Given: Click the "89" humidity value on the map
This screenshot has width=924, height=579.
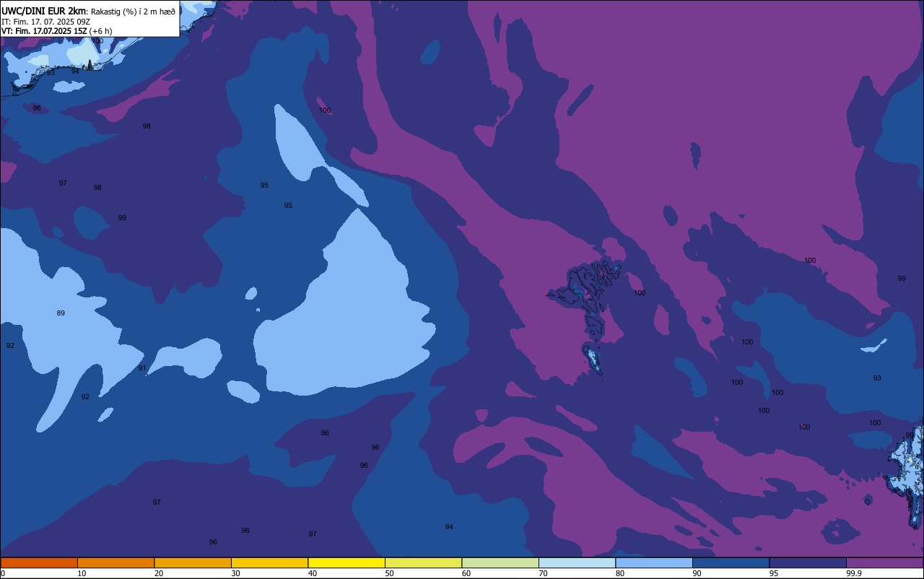Looking at the screenshot, I should click(x=61, y=313).
